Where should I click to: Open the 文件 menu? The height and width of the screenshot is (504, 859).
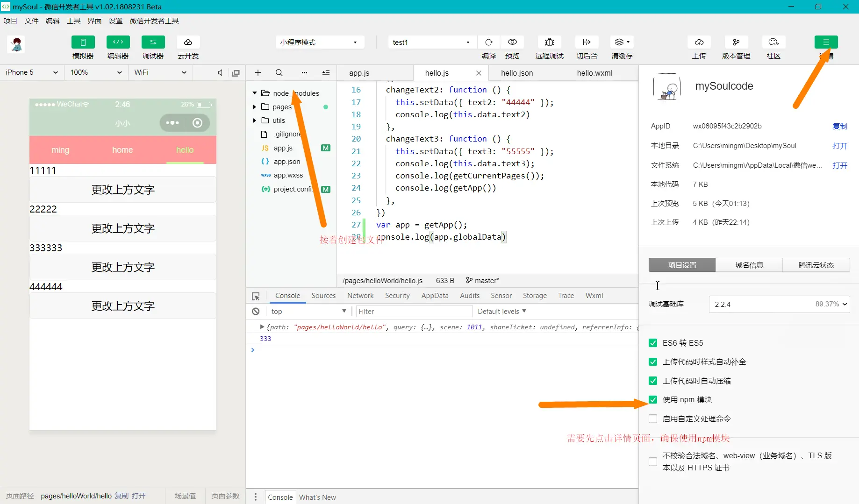(x=31, y=21)
